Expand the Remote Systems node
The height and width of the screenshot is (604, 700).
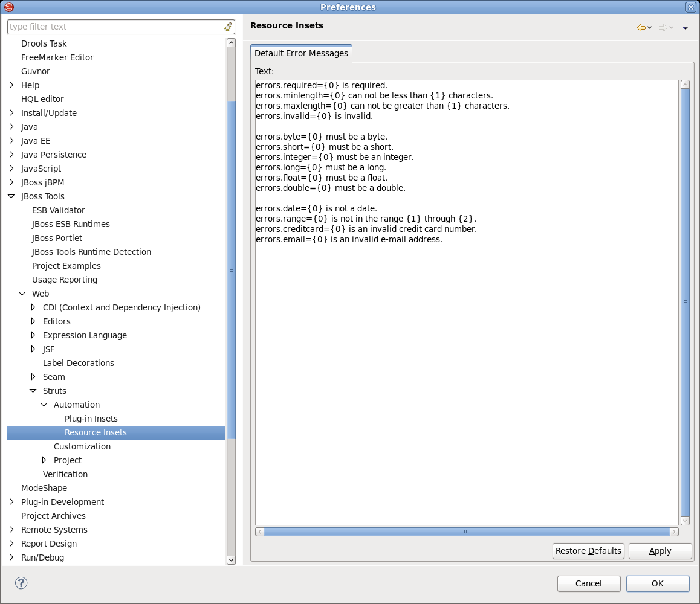pos(11,530)
